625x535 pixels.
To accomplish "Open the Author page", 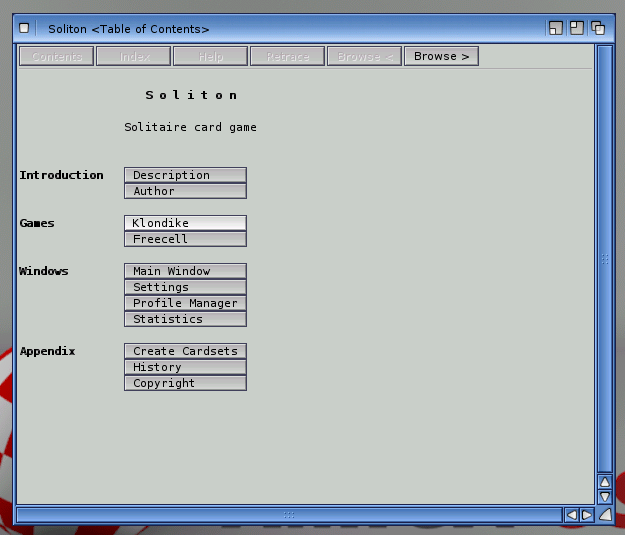I will pyautogui.click(x=185, y=191).
